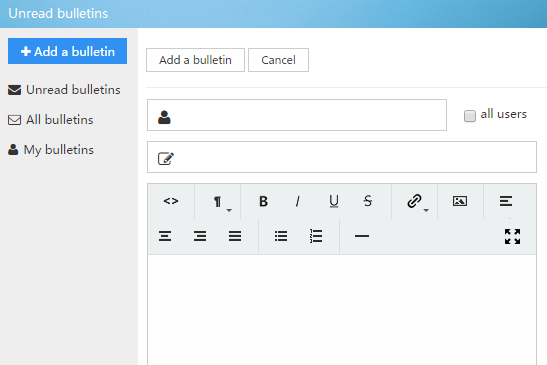This screenshot has width=547, height=365.
Task: Insert an ordered numbered list
Action: [x=316, y=236]
